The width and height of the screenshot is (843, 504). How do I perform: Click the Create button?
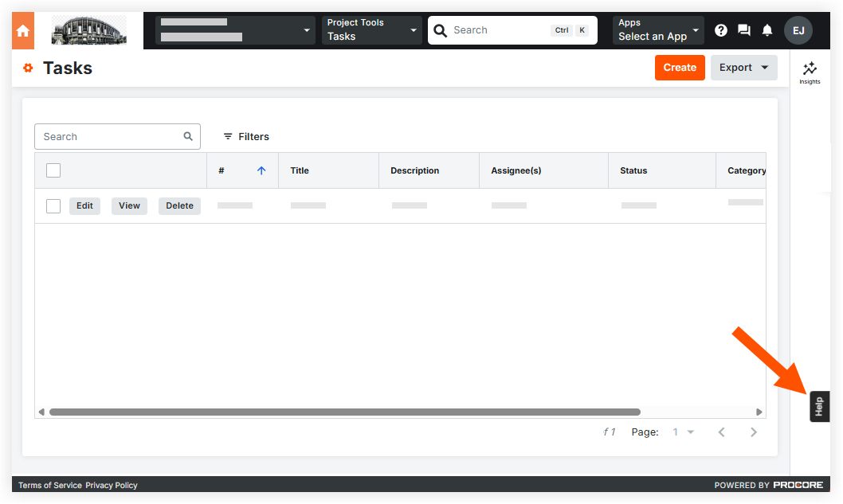click(679, 67)
